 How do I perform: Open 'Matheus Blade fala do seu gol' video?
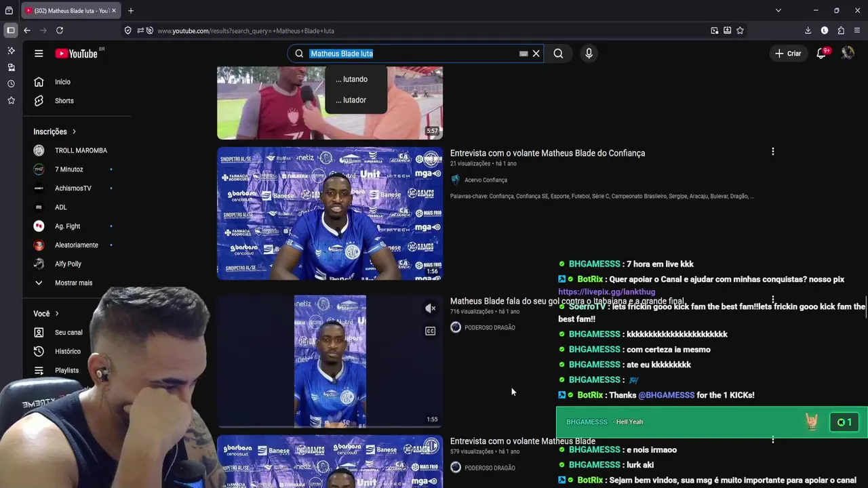[567, 301]
